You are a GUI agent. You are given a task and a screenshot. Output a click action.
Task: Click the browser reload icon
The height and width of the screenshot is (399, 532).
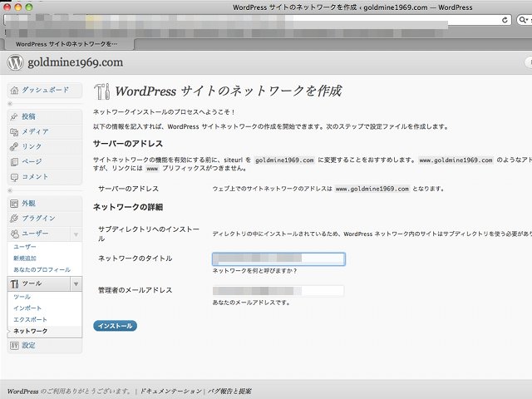[x=505, y=20]
